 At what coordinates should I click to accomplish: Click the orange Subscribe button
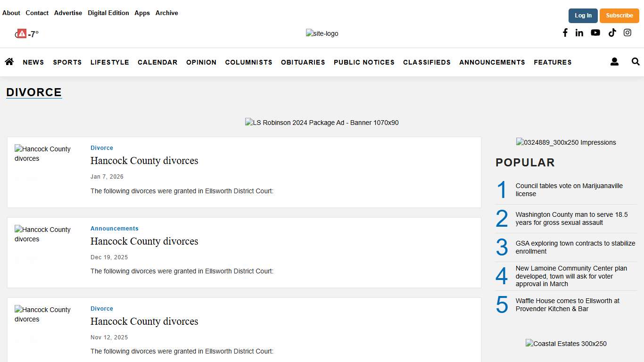click(619, 16)
